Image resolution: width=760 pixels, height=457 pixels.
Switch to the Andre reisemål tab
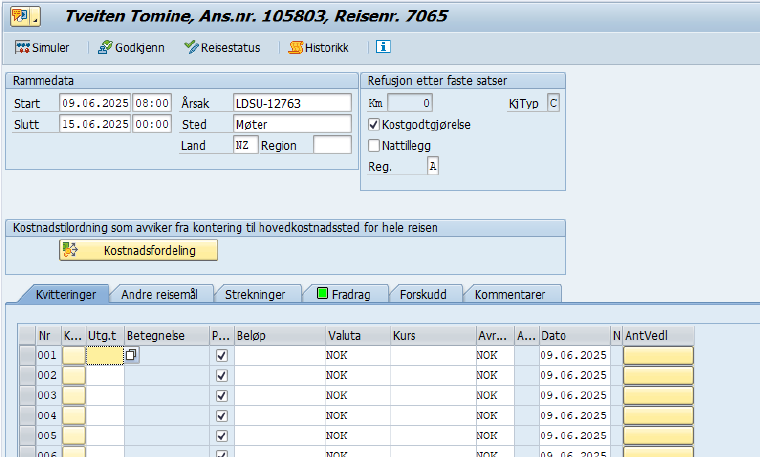tap(159, 294)
